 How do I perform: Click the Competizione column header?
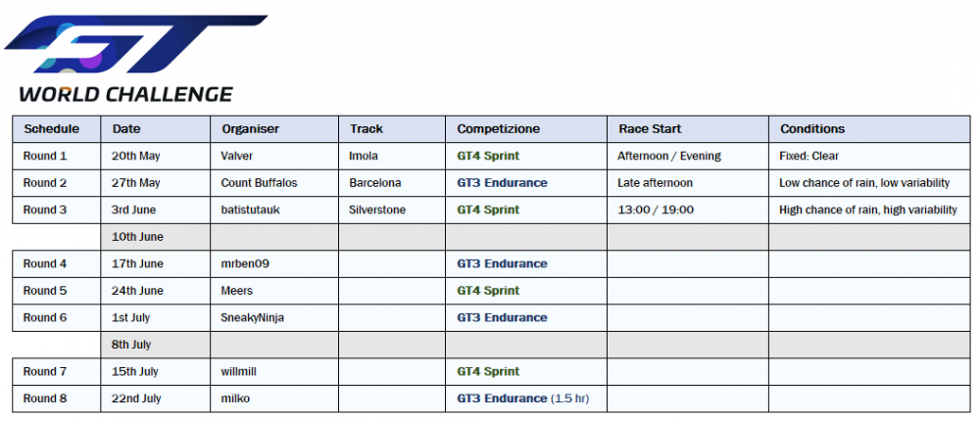point(499,129)
